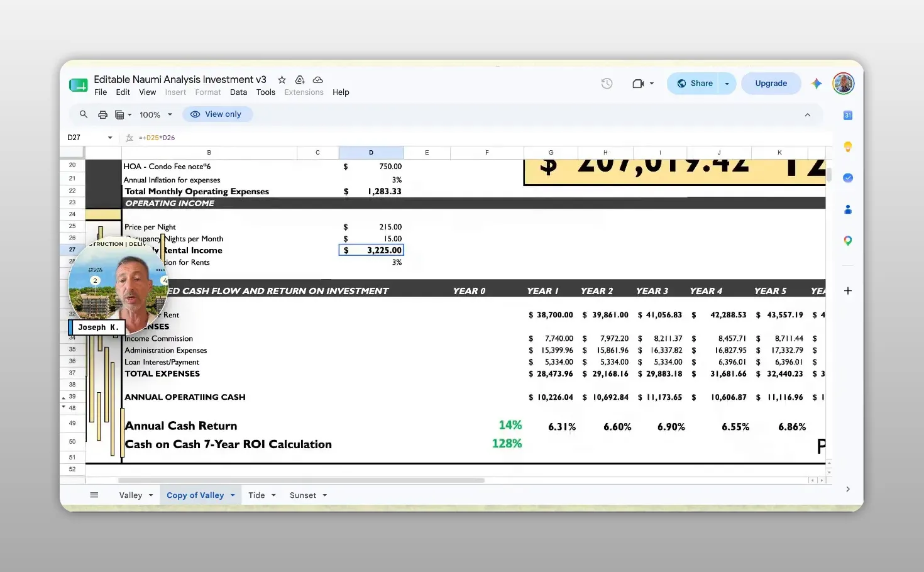Open the Google account avatar
Viewport: 924px width, 572px height.
(844, 84)
